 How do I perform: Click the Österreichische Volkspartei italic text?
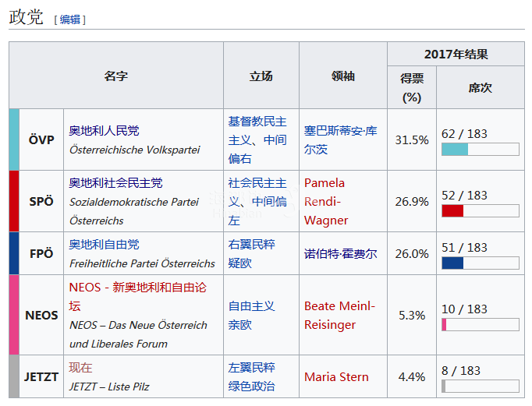click(134, 150)
